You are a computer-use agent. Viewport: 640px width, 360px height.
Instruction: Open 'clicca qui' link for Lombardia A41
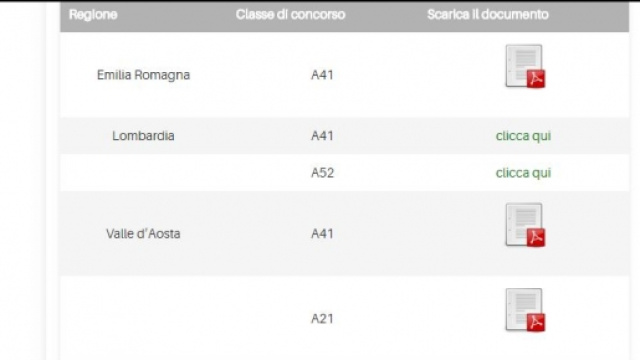(x=523, y=136)
